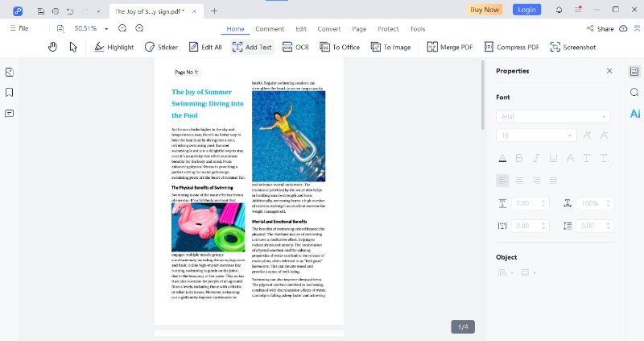Screen dimensions: 644x341
Task: Click the 100% horizontal scale field
Action: tap(595, 203)
